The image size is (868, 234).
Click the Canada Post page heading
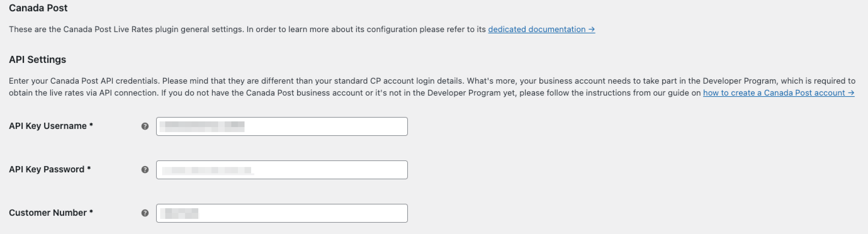(x=38, y=8)
